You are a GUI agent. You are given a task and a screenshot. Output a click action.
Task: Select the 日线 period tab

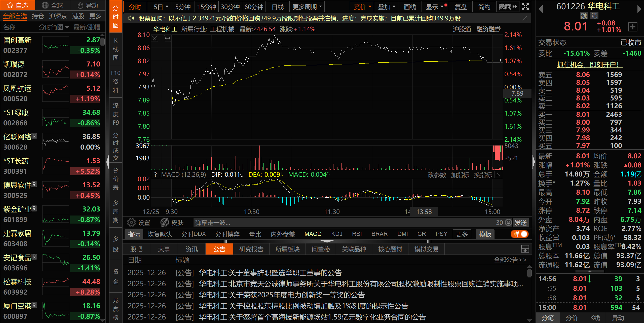278,7
